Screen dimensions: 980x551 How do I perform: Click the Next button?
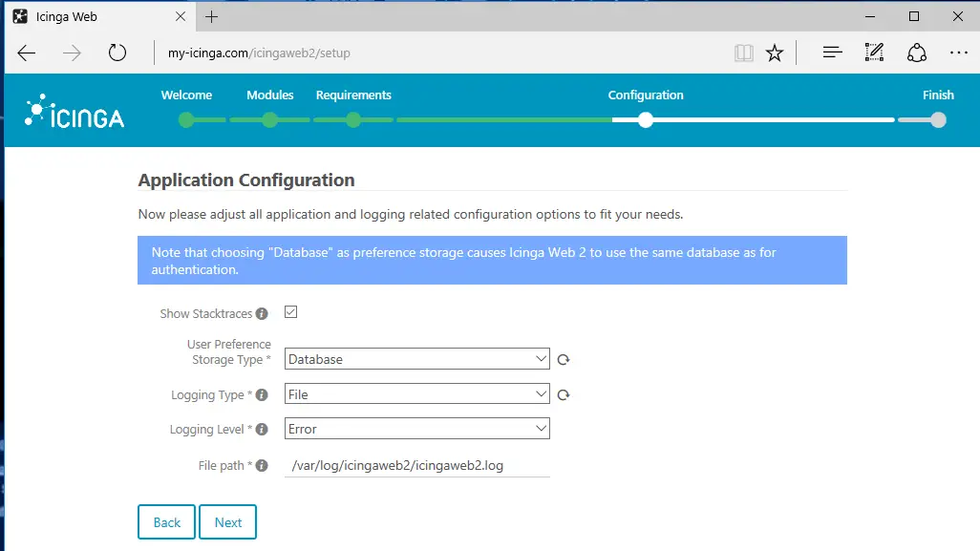tap(227, 521)
